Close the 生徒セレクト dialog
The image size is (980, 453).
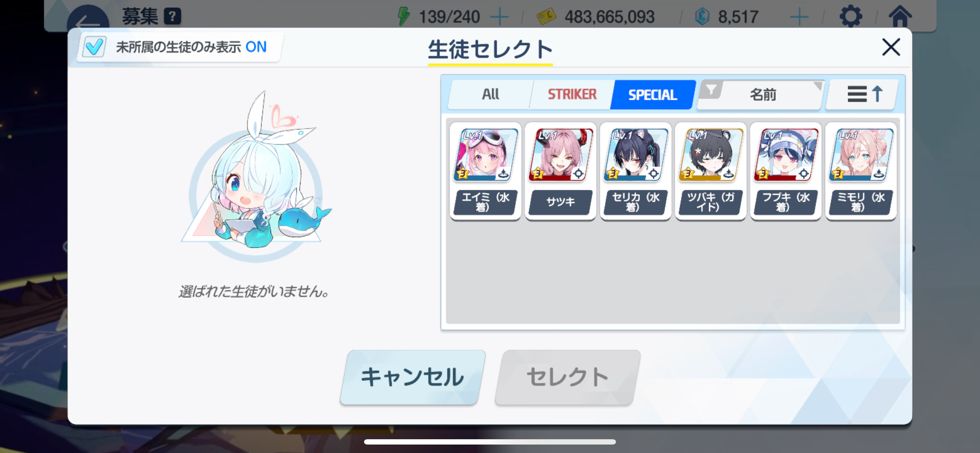[891, 47]
